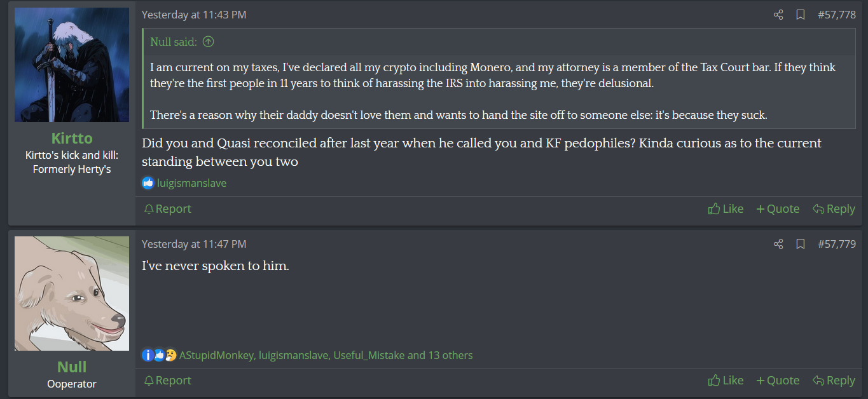Bookmark post #57,778
This screenshot has height=399, width=868.
(801, 15)
